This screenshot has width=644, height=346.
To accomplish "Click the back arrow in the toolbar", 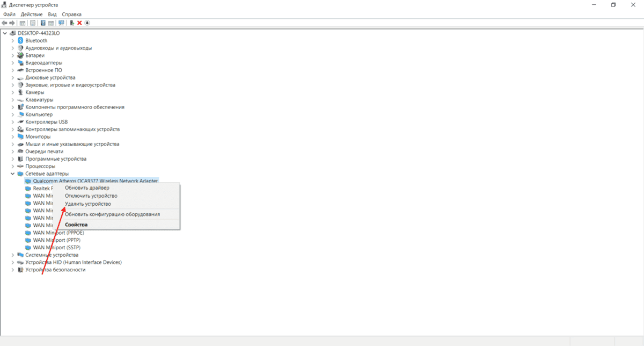I will coord(4,23).
